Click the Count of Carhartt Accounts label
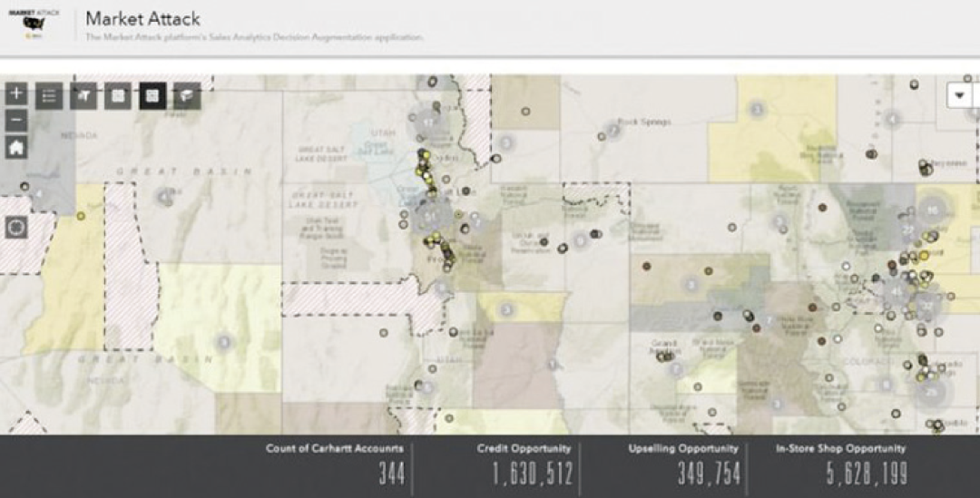The height and width of the screenshot is (498, 980). [x=334, y=448]
